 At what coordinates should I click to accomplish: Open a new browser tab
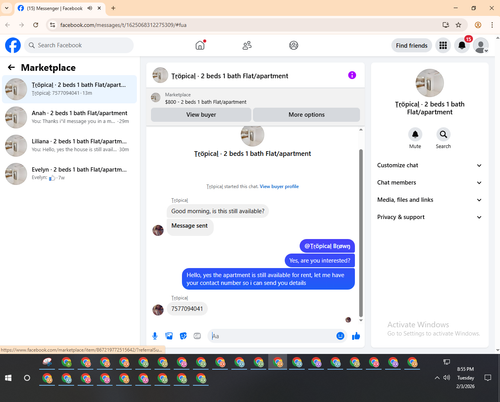[x=113, y=8]
